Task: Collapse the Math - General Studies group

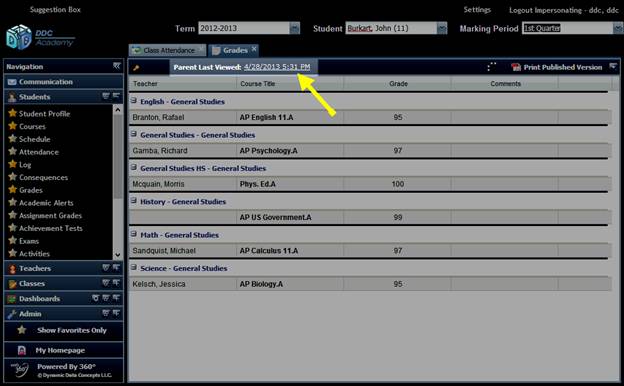Action: click(134, 234)
